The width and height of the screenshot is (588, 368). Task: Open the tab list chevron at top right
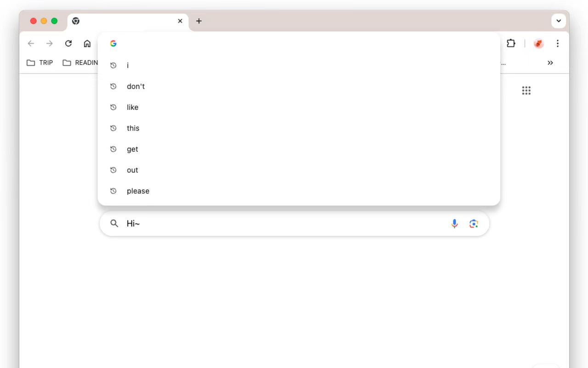pos(559,21)
